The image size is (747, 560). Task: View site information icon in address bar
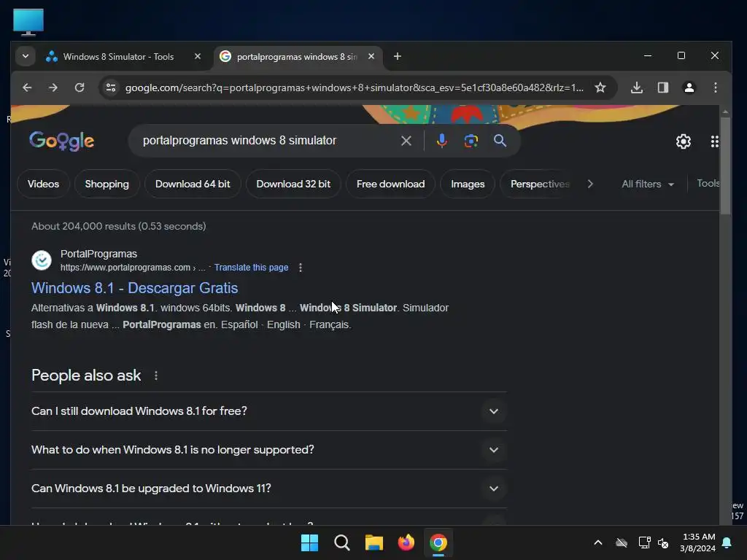[x=111, y=87]
